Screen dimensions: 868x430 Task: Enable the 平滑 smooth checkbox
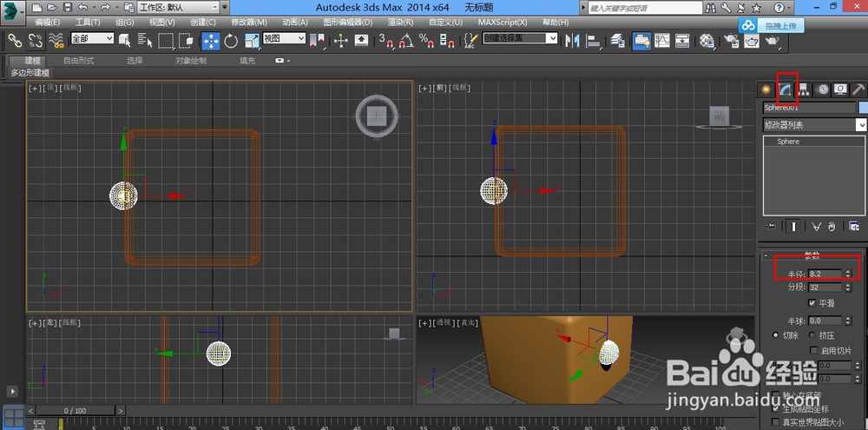[x=812, y=303]
